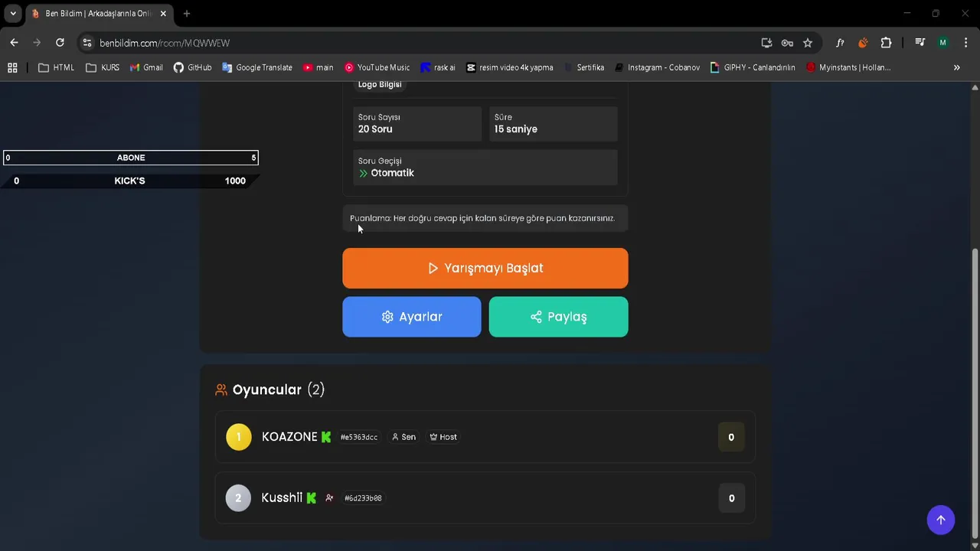Click the Sen badge on KOAZONE

pos(403,437)
